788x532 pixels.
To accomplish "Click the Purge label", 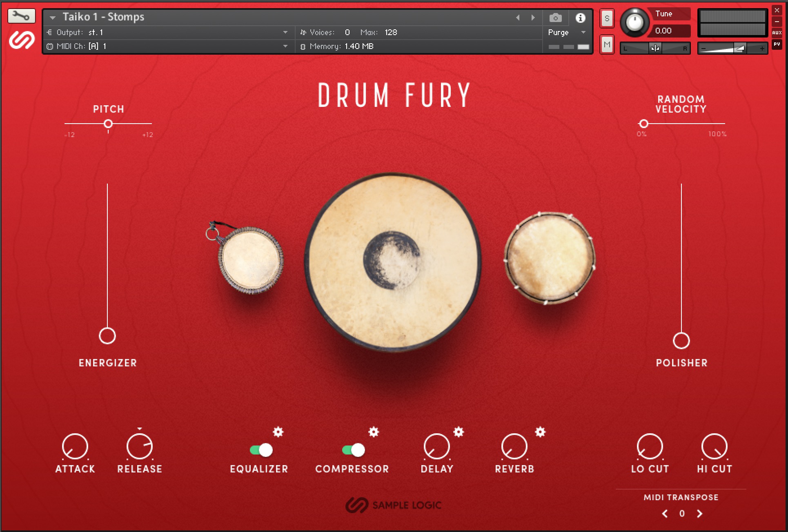I will click(x=558, y=33).
